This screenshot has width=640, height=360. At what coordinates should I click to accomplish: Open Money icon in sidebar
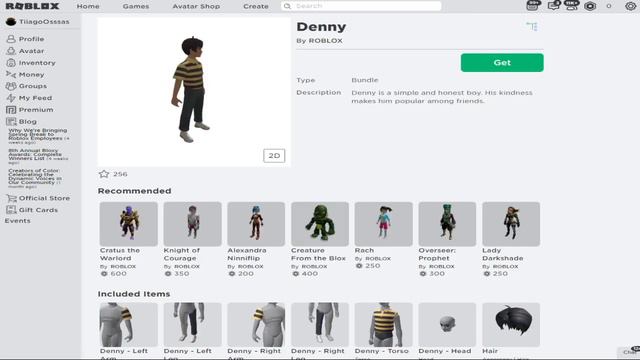(11, 75)
